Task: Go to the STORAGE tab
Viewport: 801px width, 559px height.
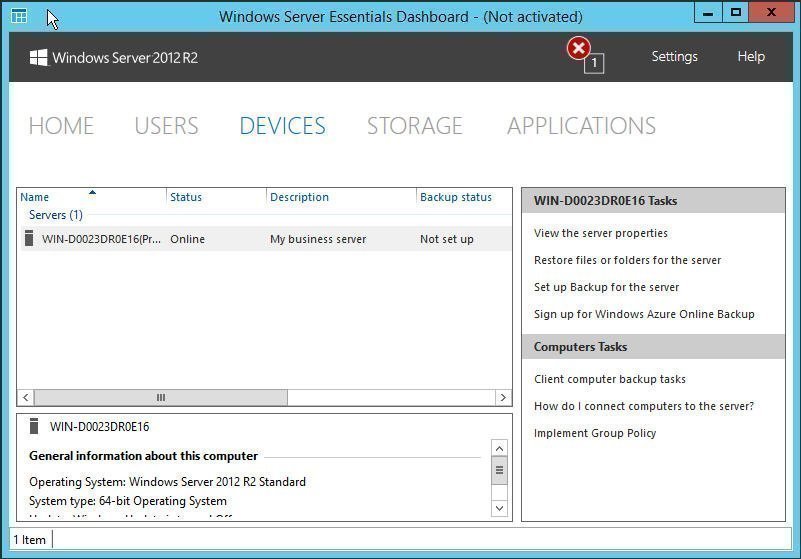Action: [x=414, y=126]
